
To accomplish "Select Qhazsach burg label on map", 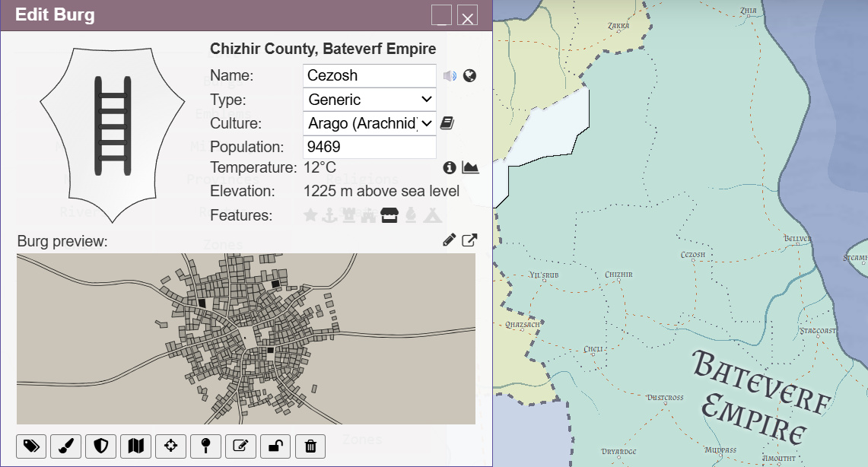I will (x=521, y=324).
